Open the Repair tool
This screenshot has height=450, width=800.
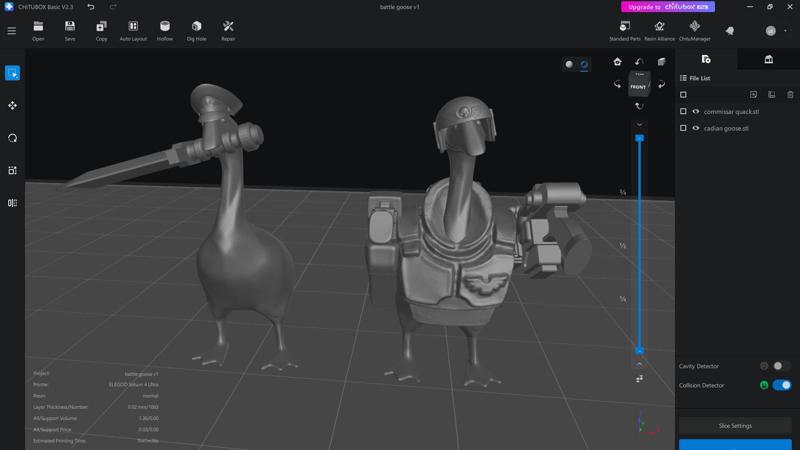coord(228,31)
